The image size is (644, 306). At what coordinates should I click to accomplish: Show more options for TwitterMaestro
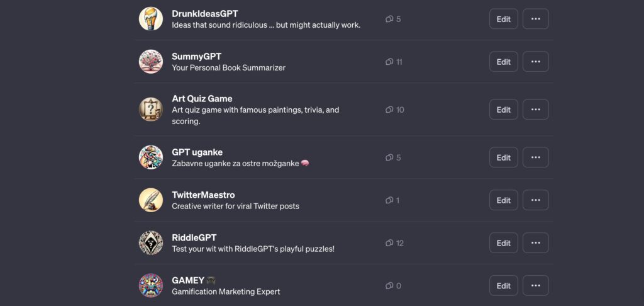(x=536, y=200)
